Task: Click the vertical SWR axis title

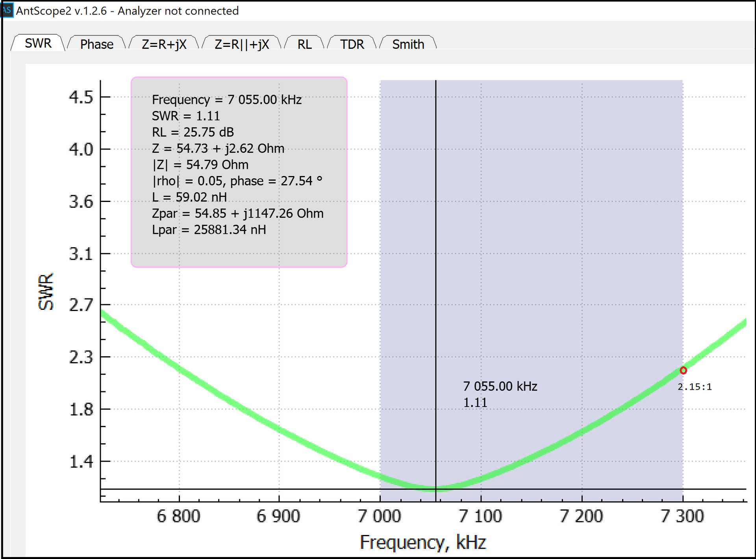Action: tap(46, 292)
